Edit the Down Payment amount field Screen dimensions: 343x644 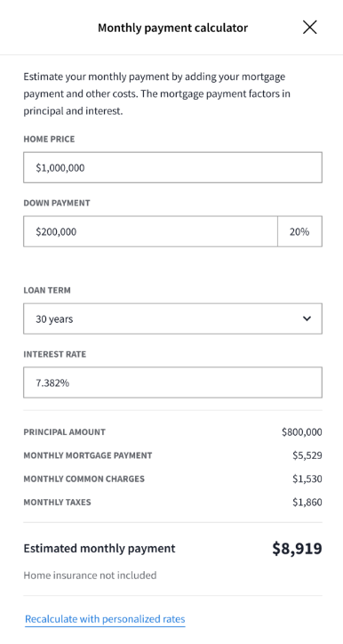(150, 231)
